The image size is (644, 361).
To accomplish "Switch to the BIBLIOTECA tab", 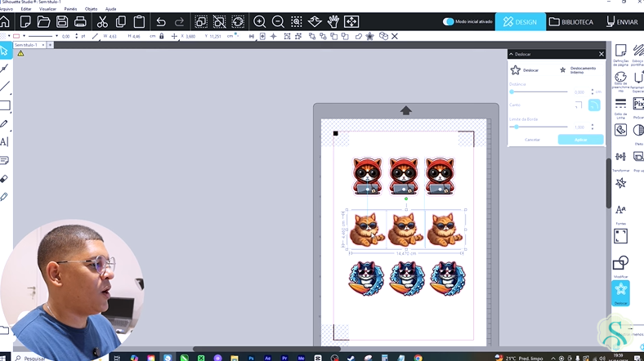I will coord(571,22).
